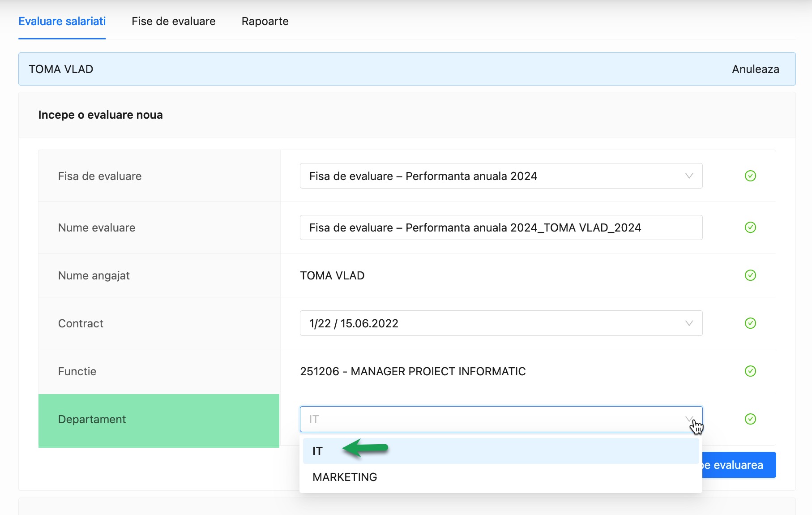812x515 pixels.
Task: Click the Nume evaluare row label
Action: (97, 227)
